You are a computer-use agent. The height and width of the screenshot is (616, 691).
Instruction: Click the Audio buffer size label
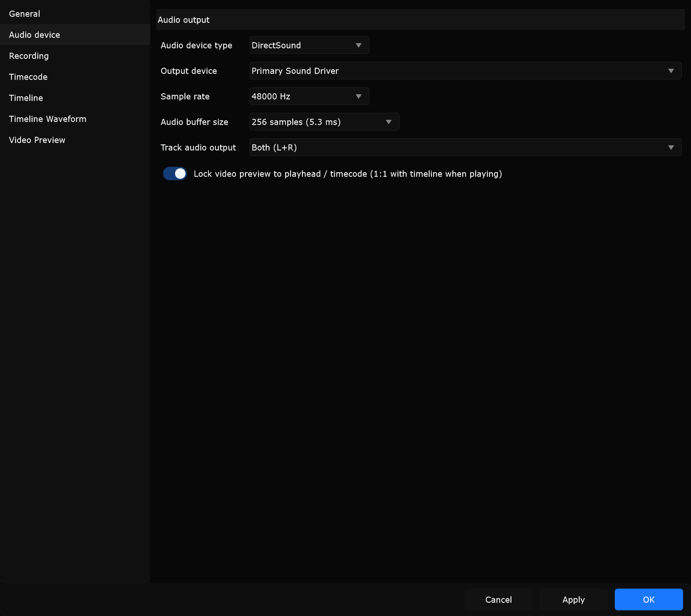click(195, 122)
